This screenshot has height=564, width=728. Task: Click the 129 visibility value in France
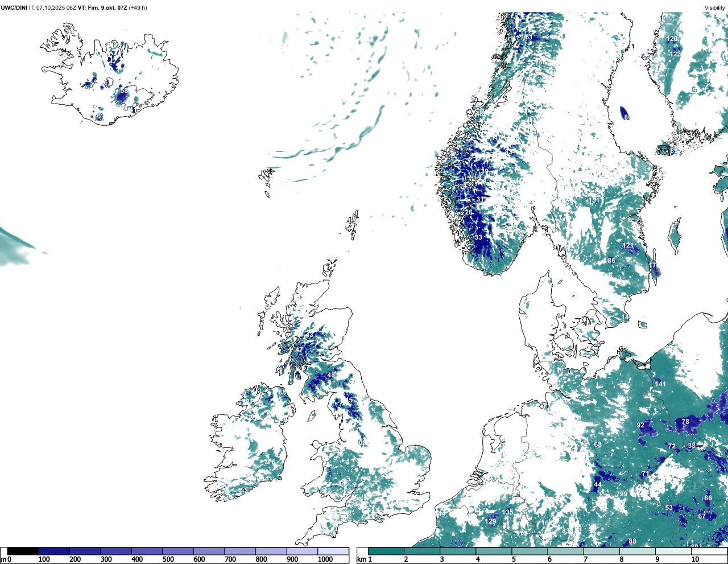coord(491,521)
